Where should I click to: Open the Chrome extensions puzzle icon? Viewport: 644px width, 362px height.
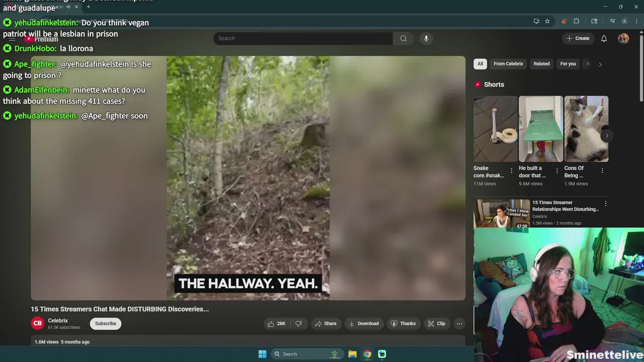click(577, 21)
